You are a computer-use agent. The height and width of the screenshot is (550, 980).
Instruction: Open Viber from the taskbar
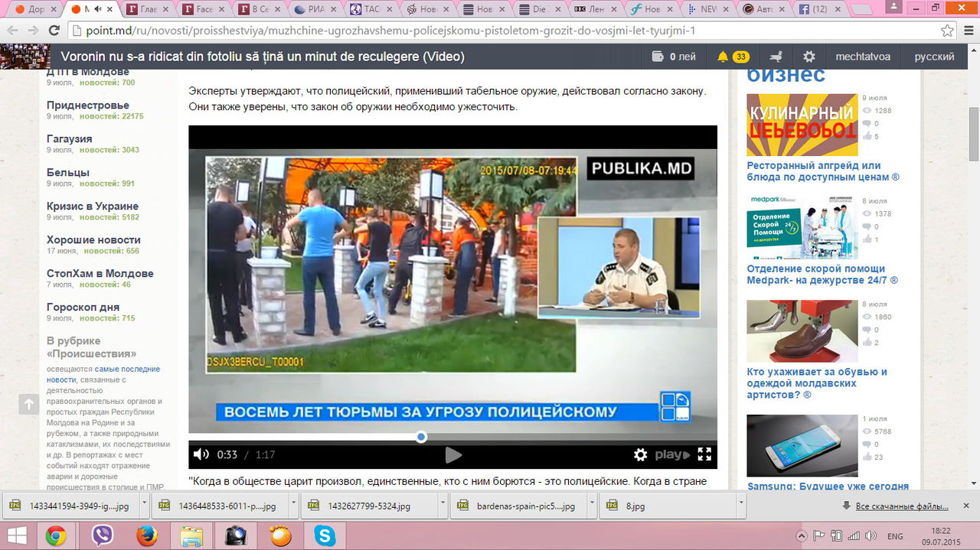[102, 536]
